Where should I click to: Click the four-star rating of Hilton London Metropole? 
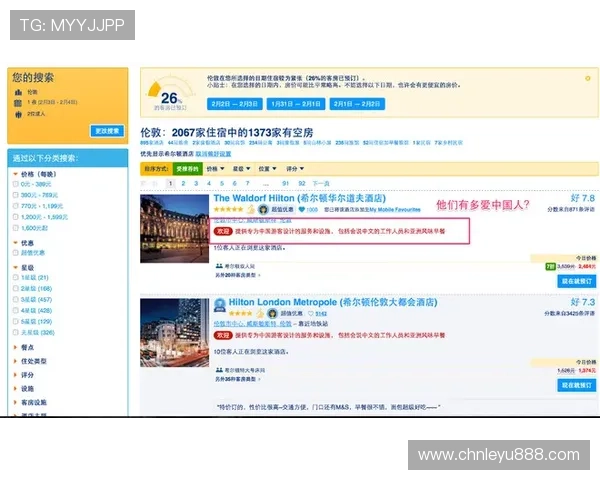click(241, 313)
